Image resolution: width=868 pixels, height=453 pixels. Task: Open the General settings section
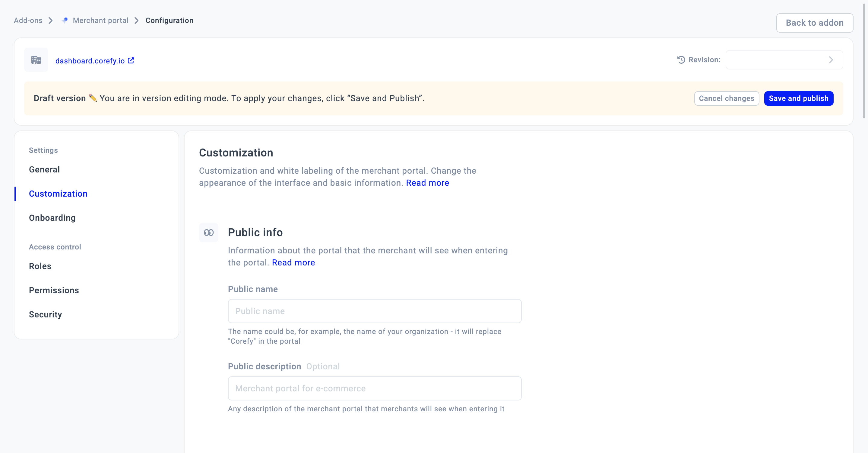[44, 169]
